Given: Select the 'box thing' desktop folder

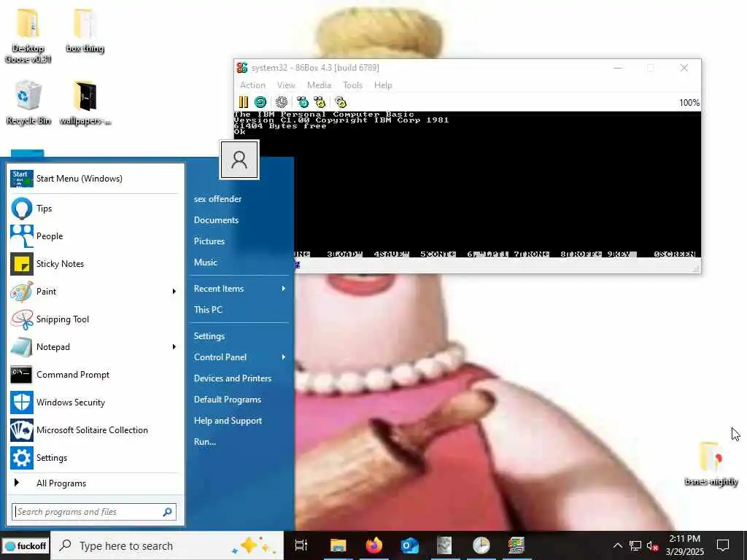Looking at the screenshot, I should 85,31.
